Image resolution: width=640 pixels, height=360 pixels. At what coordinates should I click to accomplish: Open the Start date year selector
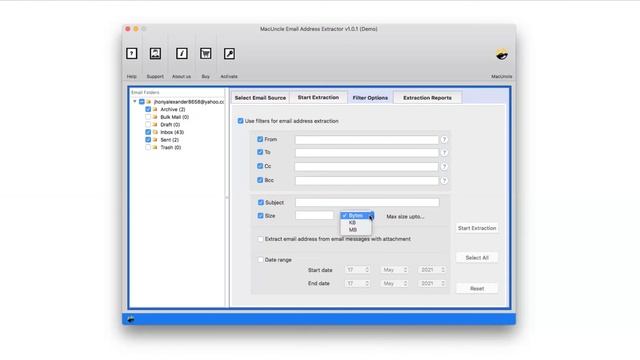click(x=432, y=270)
